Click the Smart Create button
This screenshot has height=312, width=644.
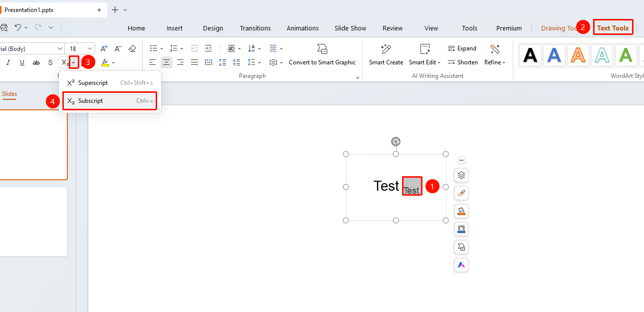[386, 55]
